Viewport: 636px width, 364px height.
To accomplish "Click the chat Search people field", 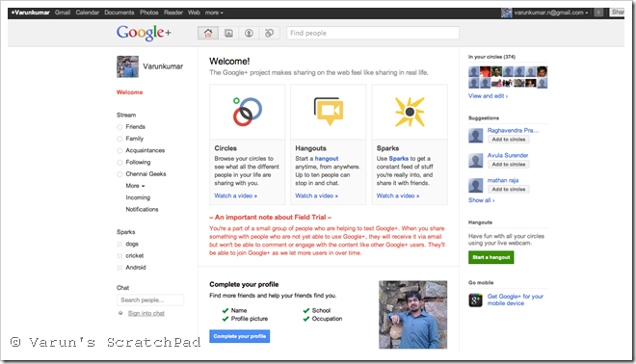I will 150,299.
